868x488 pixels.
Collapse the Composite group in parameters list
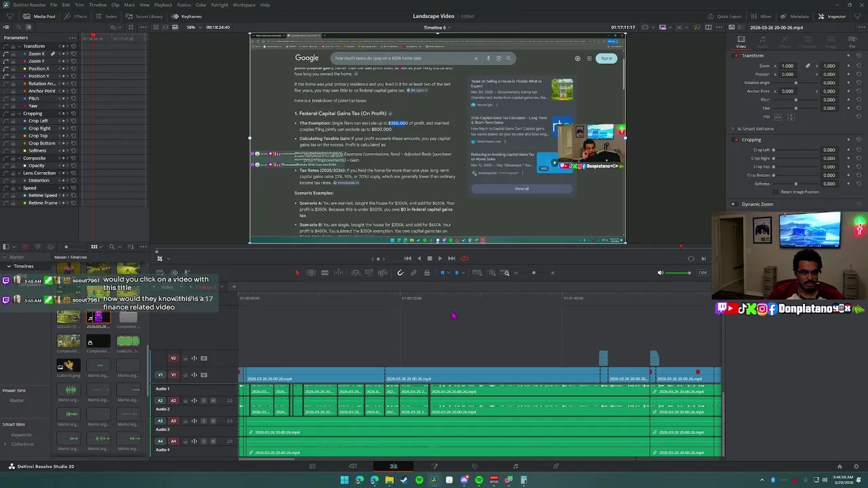point(20,158)
